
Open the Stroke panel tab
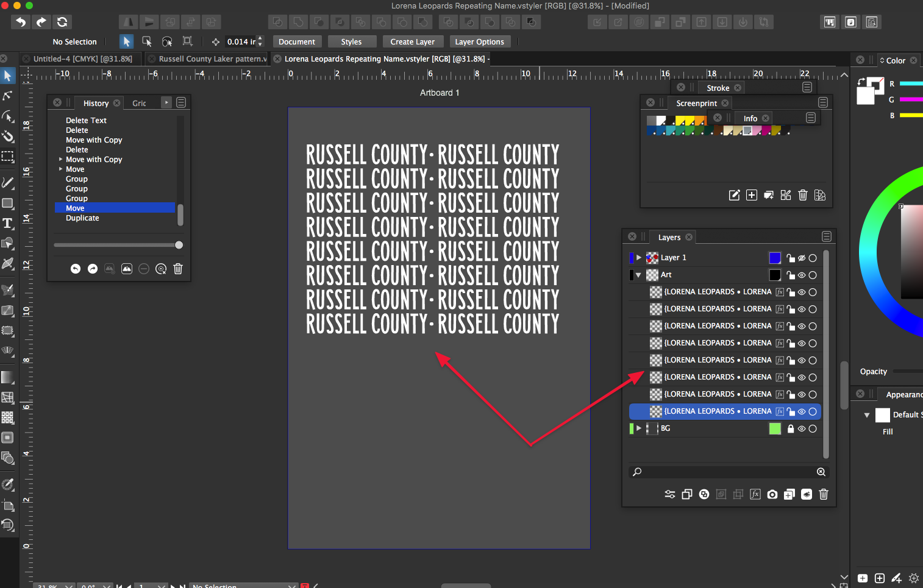click(x=718, y=88)
